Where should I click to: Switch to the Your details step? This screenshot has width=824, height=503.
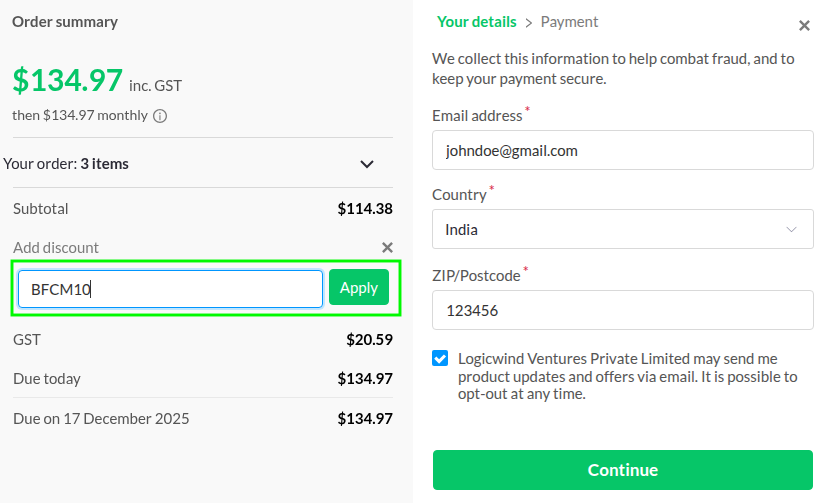[x=476, y=21]
